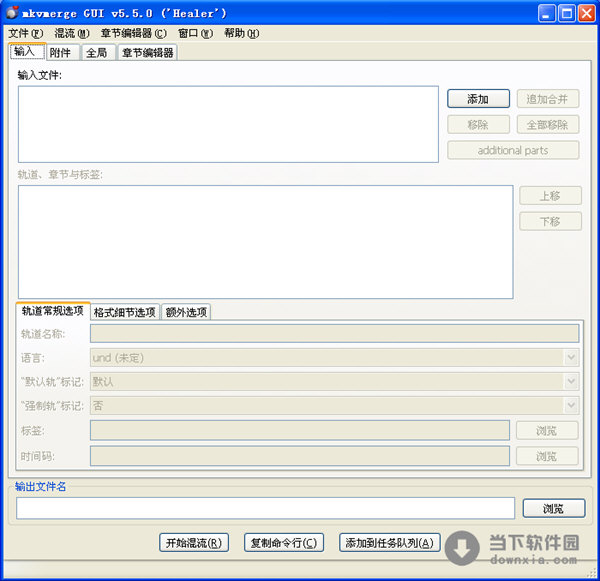Click the 轨道名称 text field
The height and width of the screenshot is (581, 600).
tap(334, 333)
